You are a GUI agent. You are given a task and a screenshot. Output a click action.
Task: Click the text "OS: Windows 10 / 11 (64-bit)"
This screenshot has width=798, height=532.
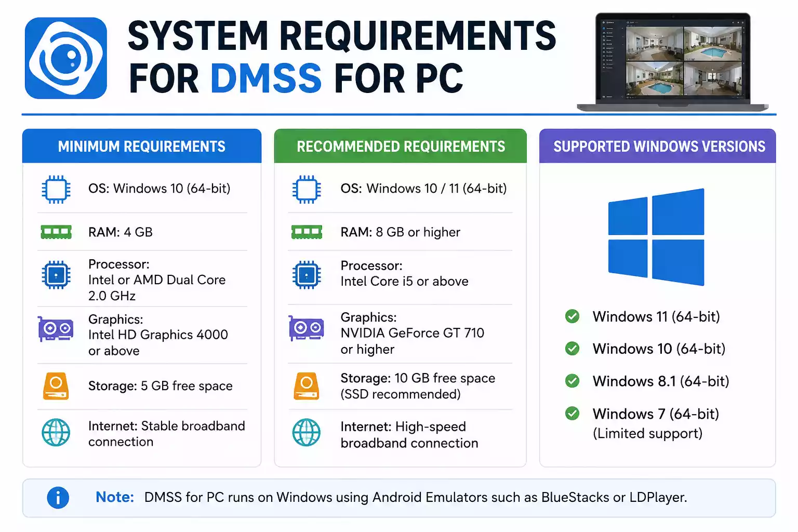(424, 189)
